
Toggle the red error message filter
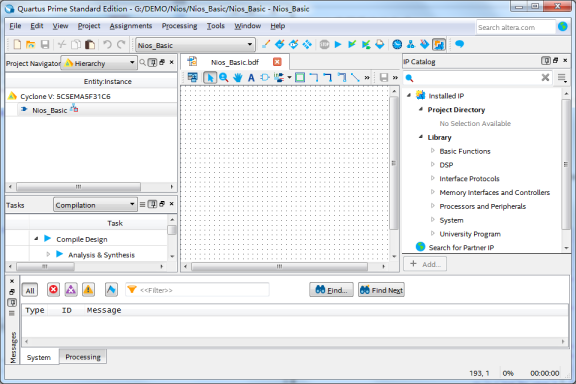(53, 290)
